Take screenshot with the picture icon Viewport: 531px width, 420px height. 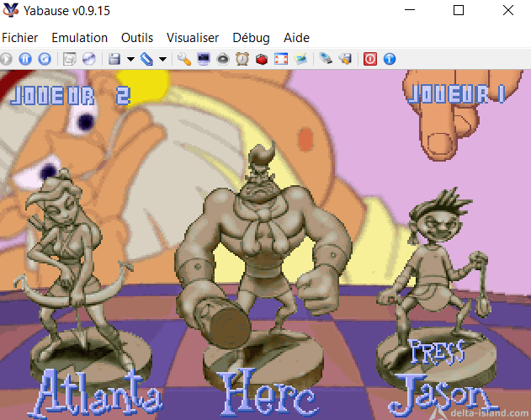tap(300, 59)
